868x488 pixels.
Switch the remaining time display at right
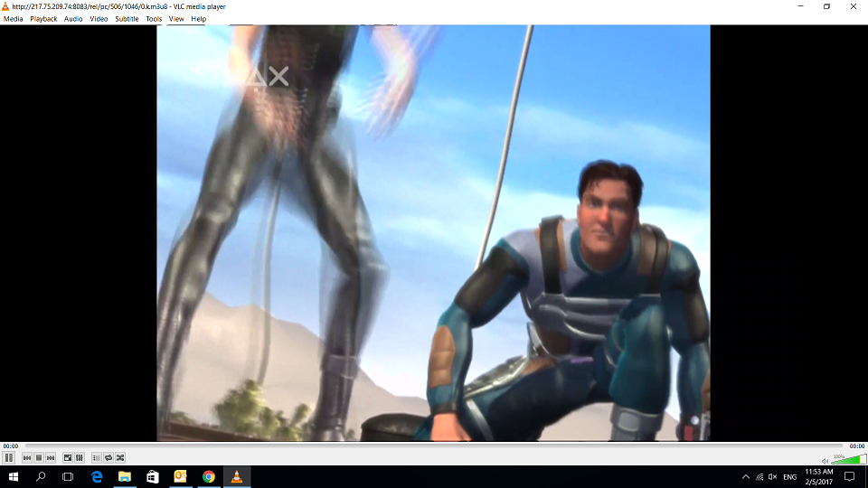(x=857, y=446)
